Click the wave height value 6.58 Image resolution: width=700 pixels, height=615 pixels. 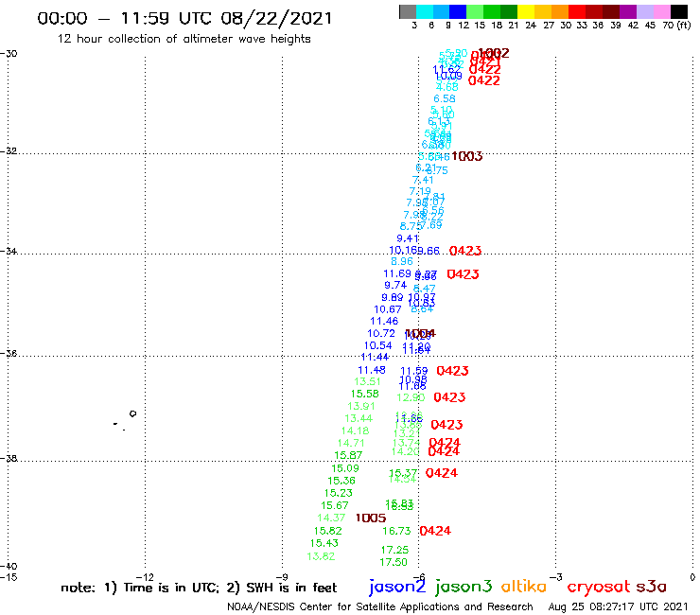[x=445, y=99]
